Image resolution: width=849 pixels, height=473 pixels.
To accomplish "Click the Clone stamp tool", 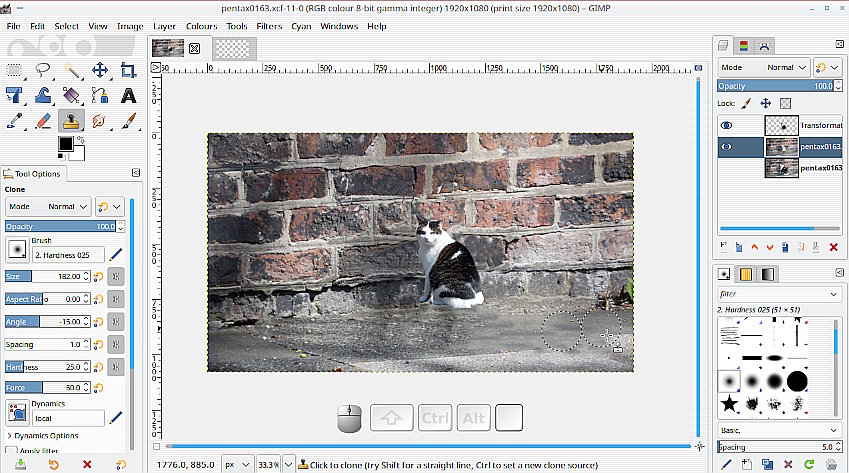I will (71, 121).
